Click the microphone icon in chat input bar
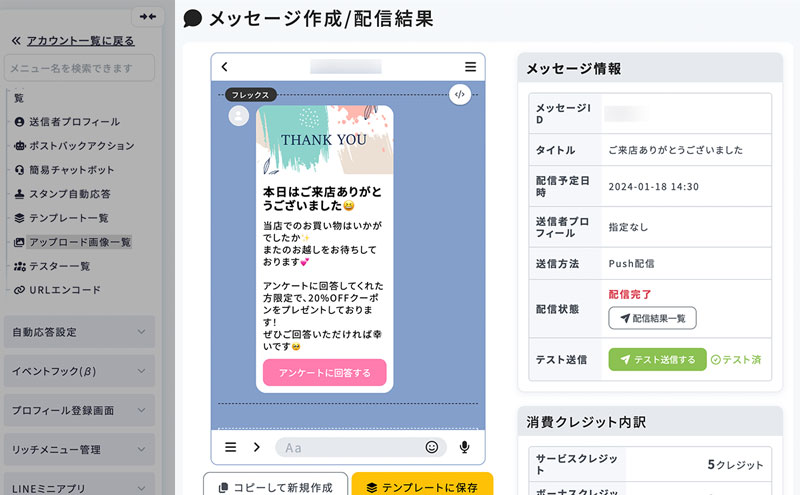The height and width of the screenshot is (495, 800). coord(464,447)
